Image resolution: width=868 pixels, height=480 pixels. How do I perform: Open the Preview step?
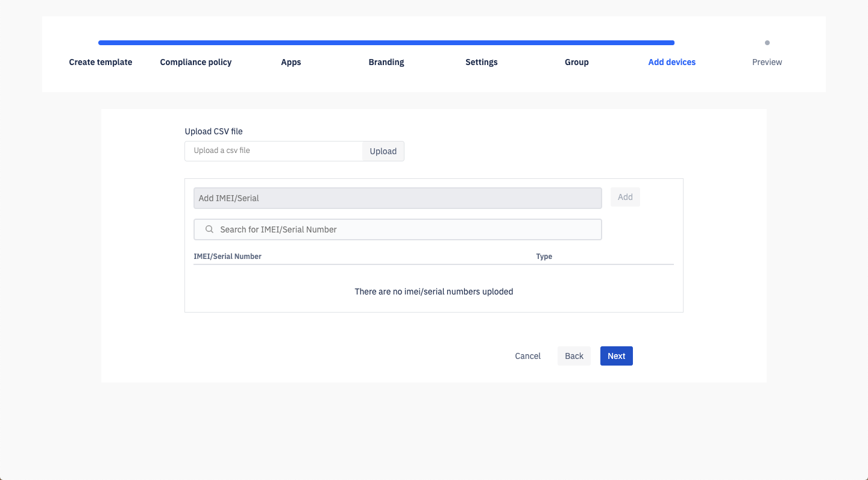pos(767,62)
